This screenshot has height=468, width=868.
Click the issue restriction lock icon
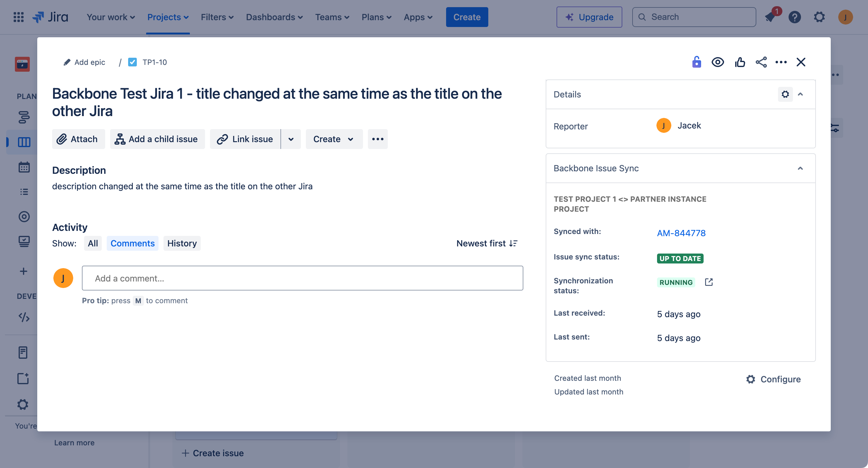696,62
